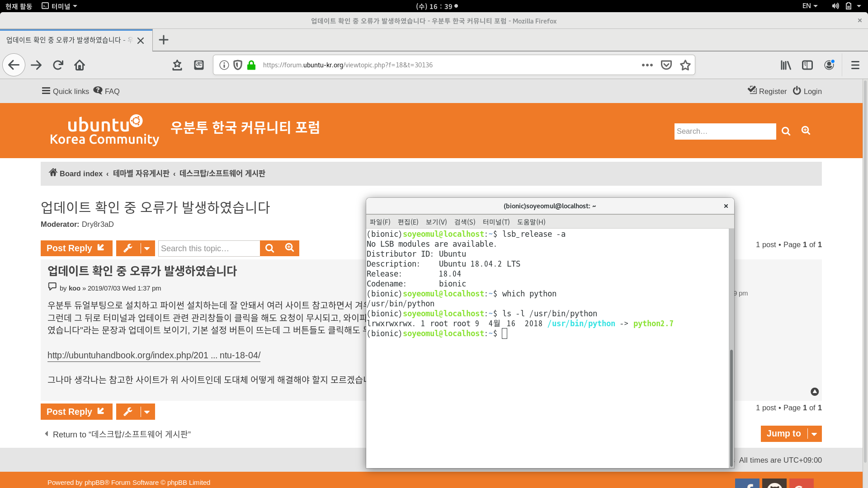Click the Login link

click(807, 91)
